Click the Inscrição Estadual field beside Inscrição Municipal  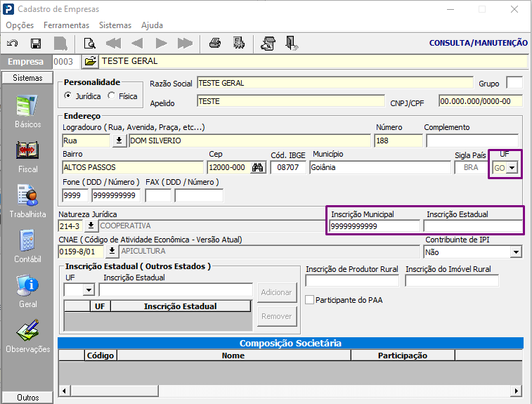point(473,226)
